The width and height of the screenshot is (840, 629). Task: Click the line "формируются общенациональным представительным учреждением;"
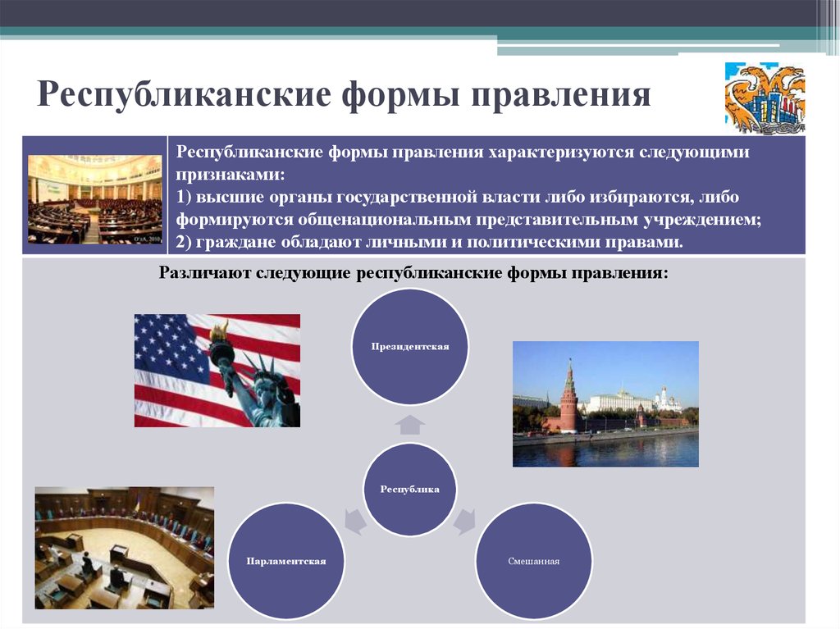click(468, 220)
